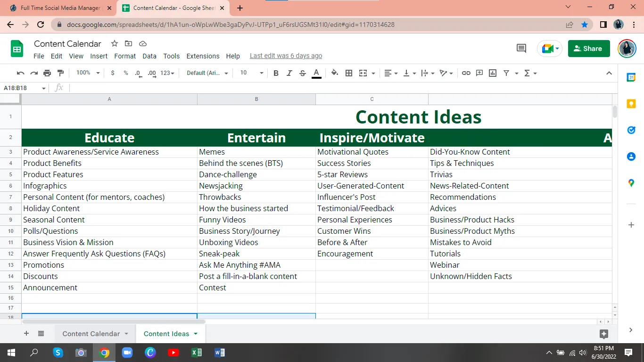The image size is (644, 362).
Task: Click the green Share button
Action: click(x=589, y=49)
